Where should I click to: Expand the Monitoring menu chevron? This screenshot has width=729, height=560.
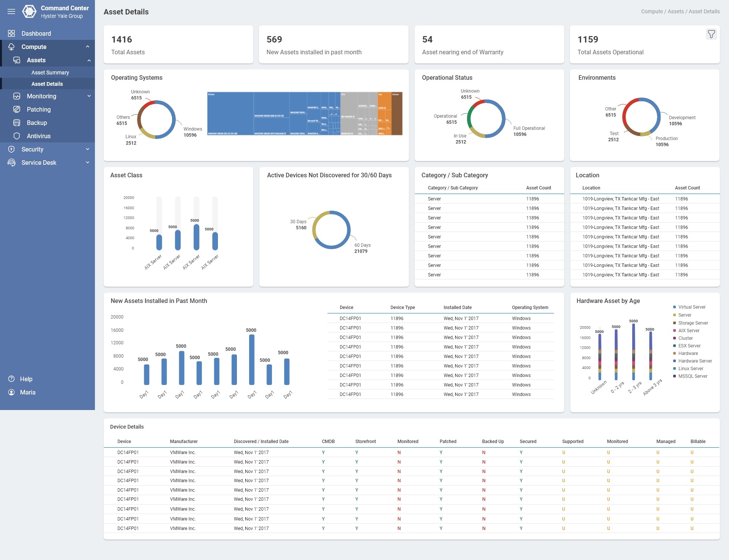[x=89, y=96]
